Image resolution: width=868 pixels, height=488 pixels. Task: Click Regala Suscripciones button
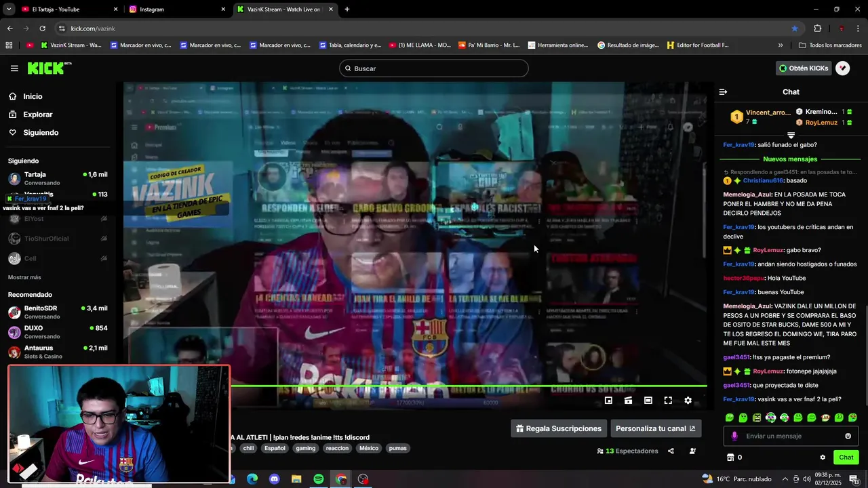559,428
